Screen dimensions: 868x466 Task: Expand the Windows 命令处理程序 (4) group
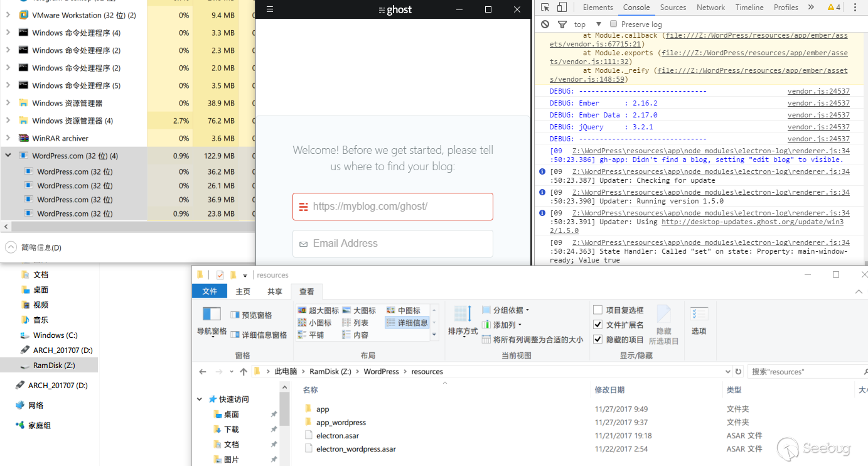8,33
